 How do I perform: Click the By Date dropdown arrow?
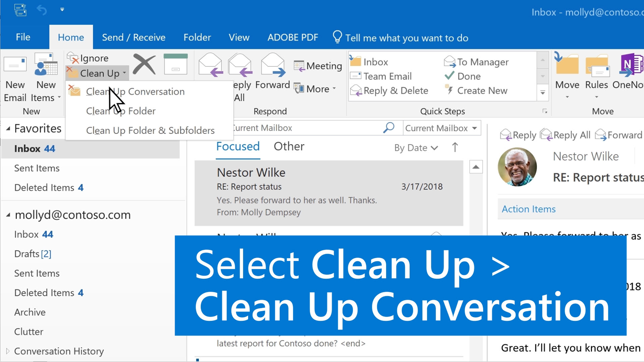pos(434,147)
